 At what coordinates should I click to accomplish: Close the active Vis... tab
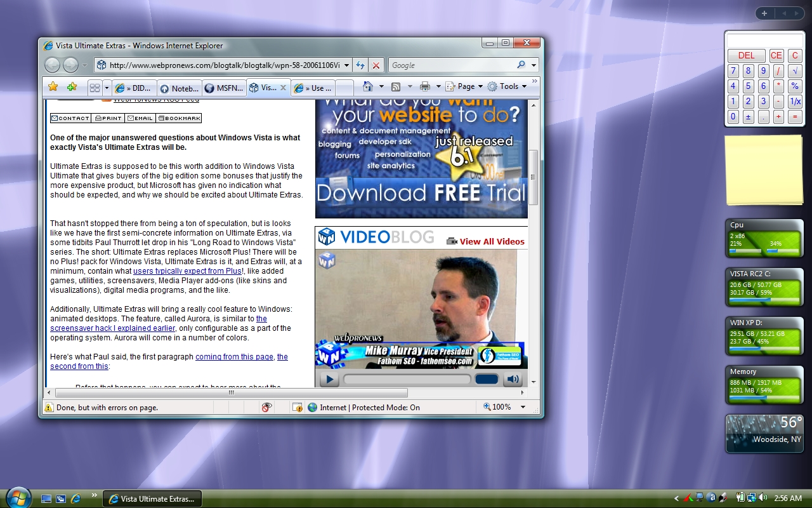pos(284,88)
